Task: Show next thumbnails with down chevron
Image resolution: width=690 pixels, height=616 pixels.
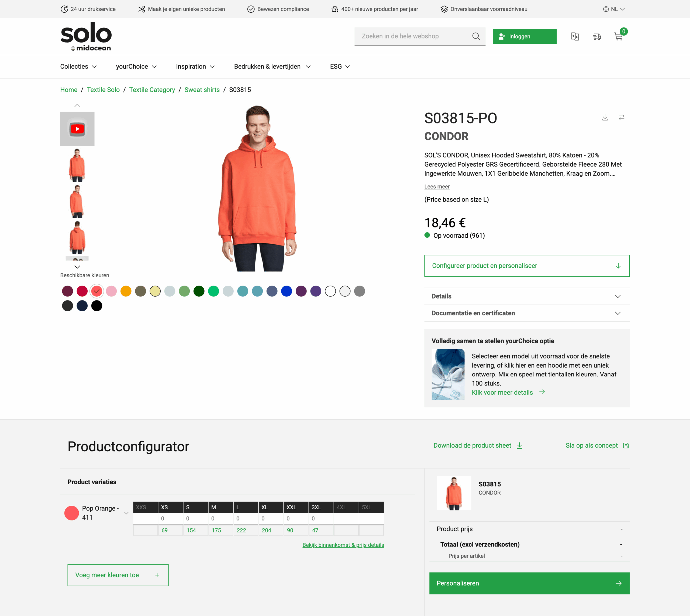Action: (x=77, y=267)
